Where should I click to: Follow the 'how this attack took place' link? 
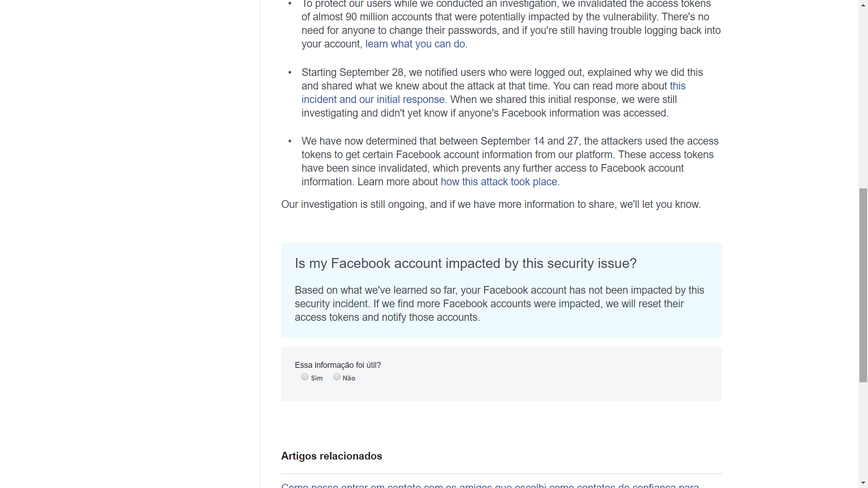click(x=499, y=182)
